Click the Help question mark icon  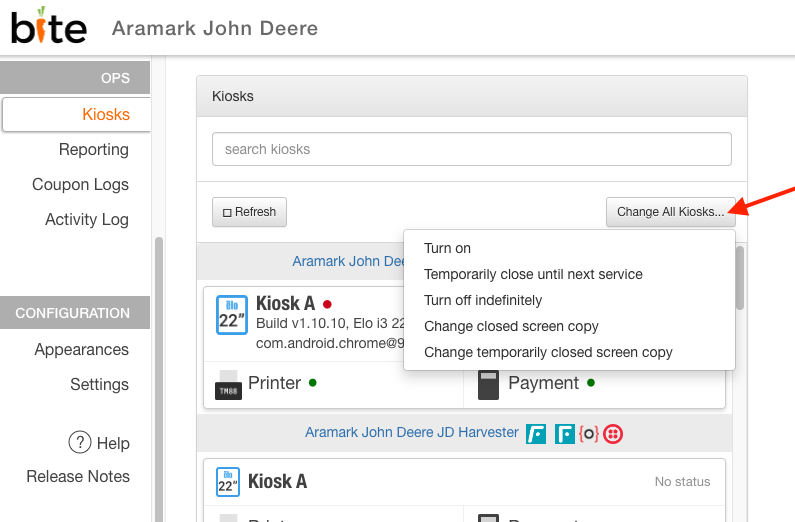pos(80,442)
